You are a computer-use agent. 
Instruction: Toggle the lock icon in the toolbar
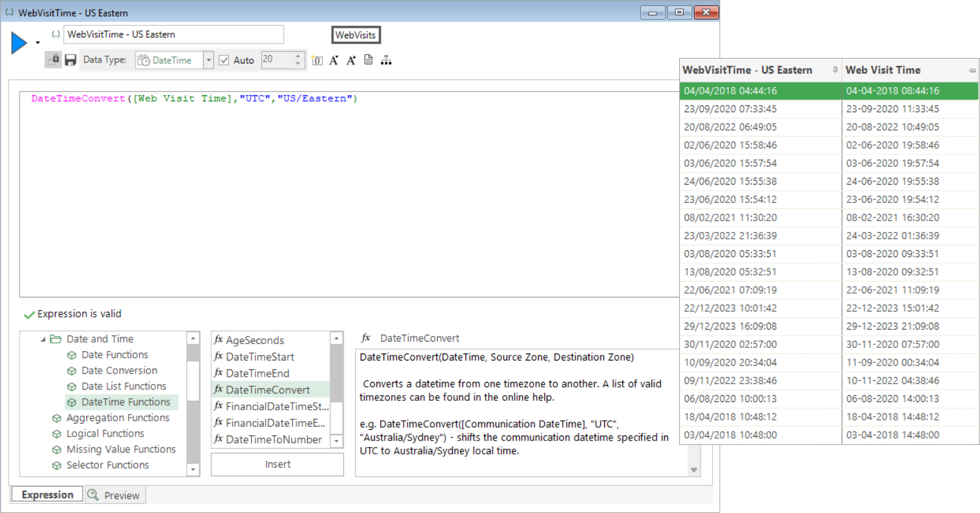pos(54,60)
